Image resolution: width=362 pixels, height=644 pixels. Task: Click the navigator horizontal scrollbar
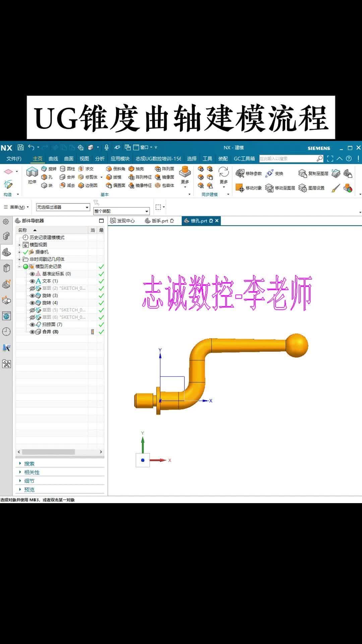(49, 452)
